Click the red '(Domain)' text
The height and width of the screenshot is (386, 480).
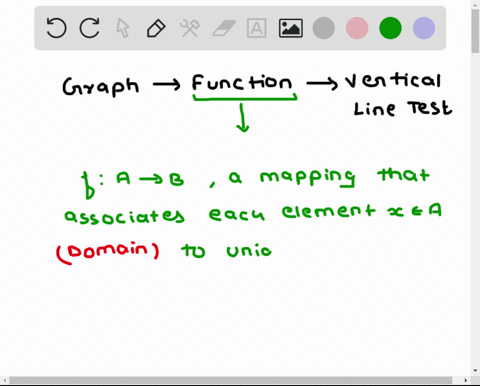[108, 252]
